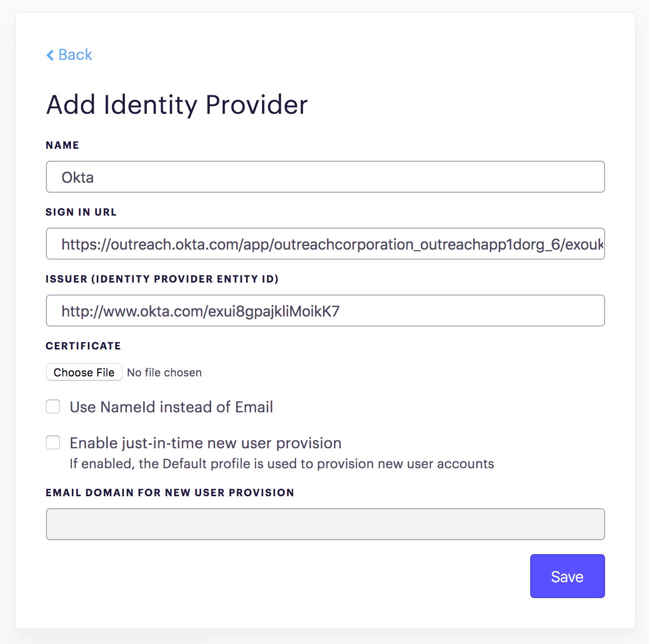
Task: Focus the Name field containing Okta
Action: coord(325,177)
